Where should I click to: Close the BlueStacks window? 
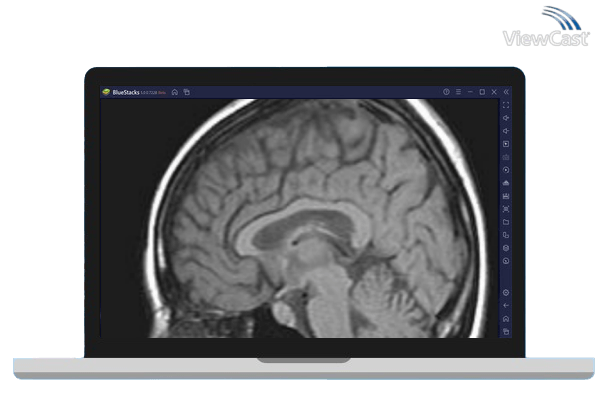(x=494, y=92)
